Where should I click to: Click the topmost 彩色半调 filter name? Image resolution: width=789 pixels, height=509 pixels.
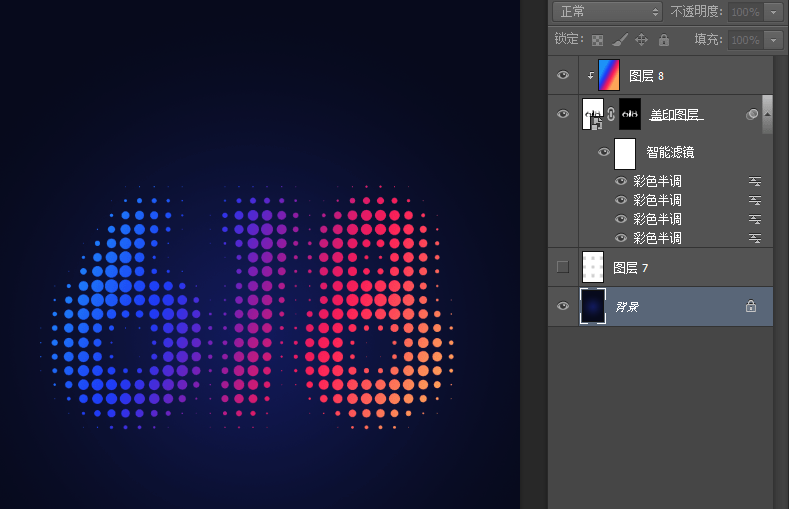[657, 181]
